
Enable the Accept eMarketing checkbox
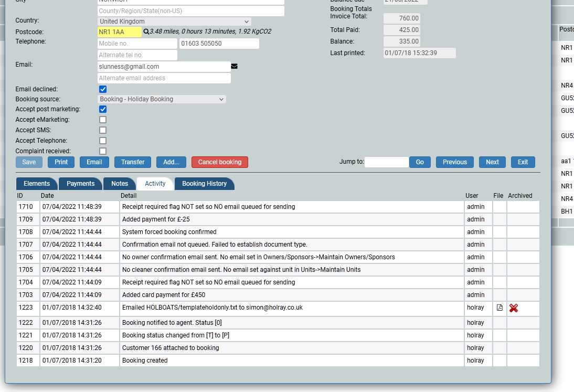[x=103, y=120]
